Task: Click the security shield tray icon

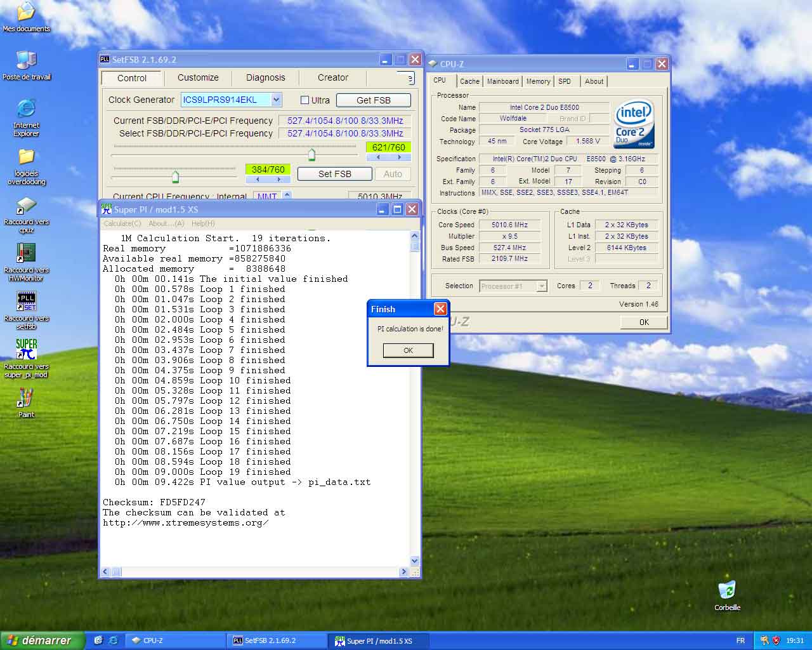Action: point(775,640)
